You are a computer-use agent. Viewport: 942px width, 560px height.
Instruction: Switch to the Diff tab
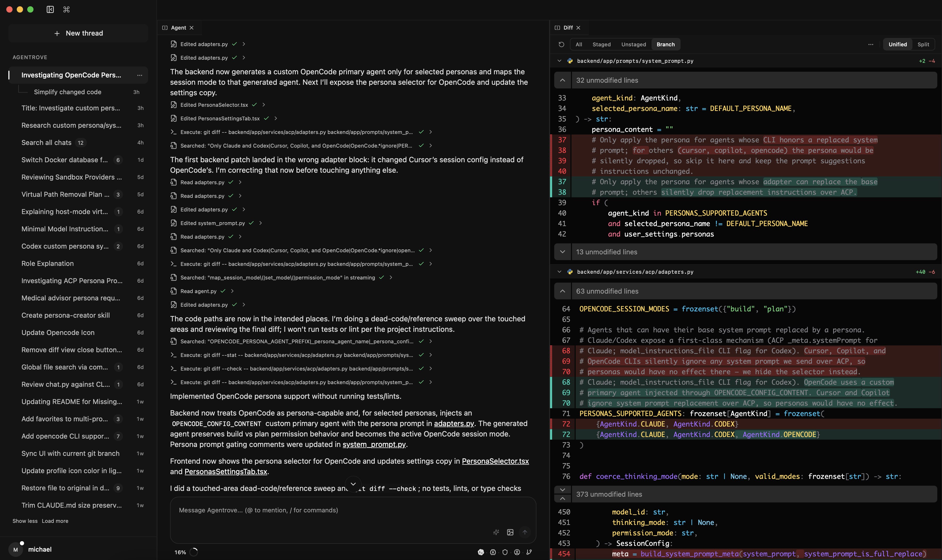tap(568, 28)
